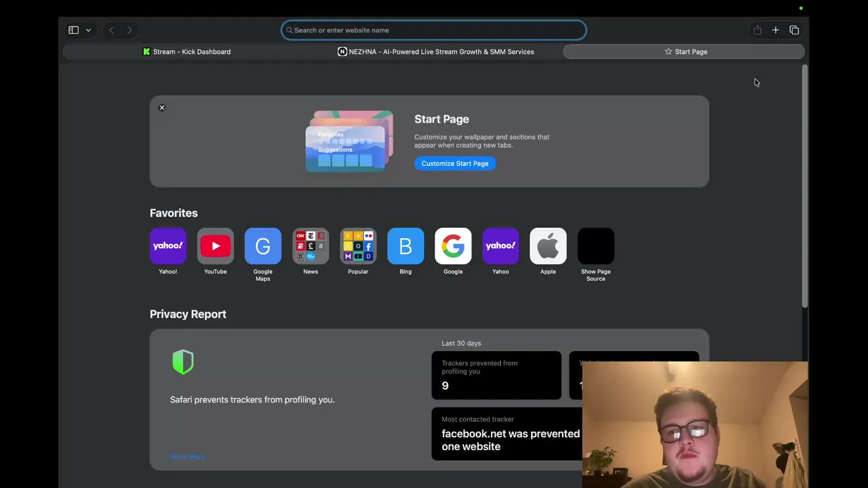The height and width of the screenshot is (488, 868).
Task: Click the page vertical scrollbar
Action: point(805,187)
